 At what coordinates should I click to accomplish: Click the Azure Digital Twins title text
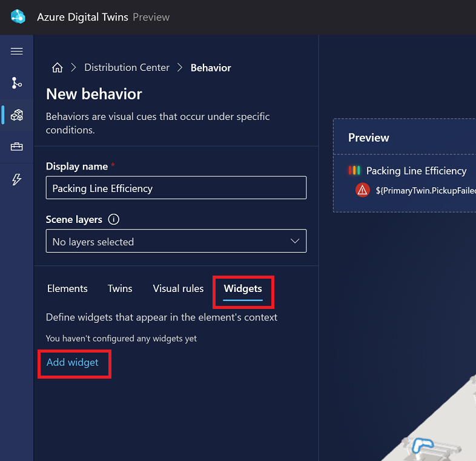click(x=82, y=17)
